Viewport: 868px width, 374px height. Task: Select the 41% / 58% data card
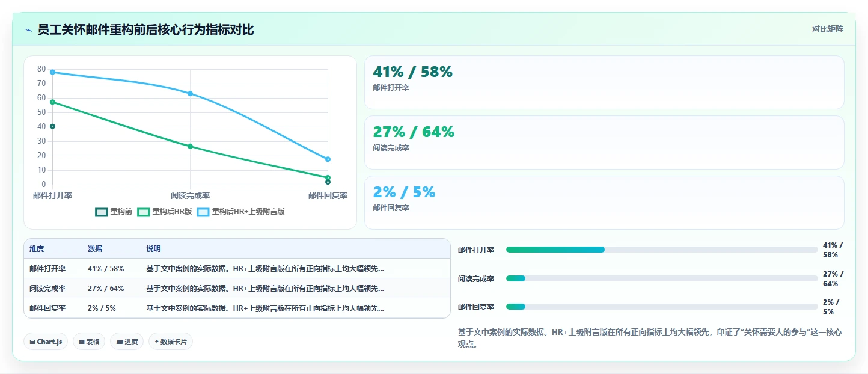pyautogui.click(x=604, y=82)
